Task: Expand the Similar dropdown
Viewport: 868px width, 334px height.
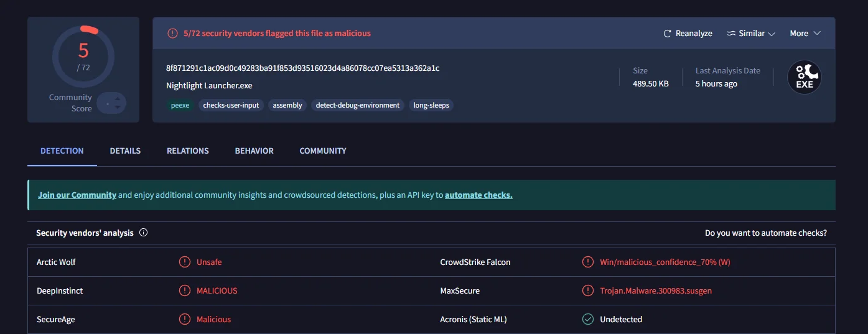Action: [x=751, y=34]
